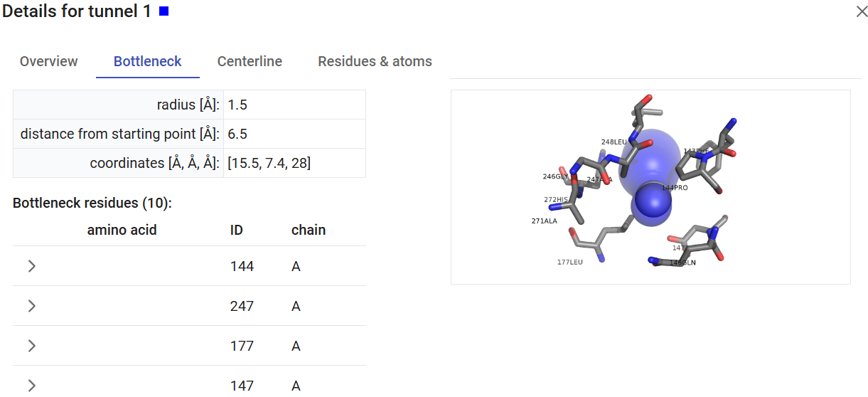The image size is (868, 397).
Task: Expand residue 144 row chevron
Action: 31,266
